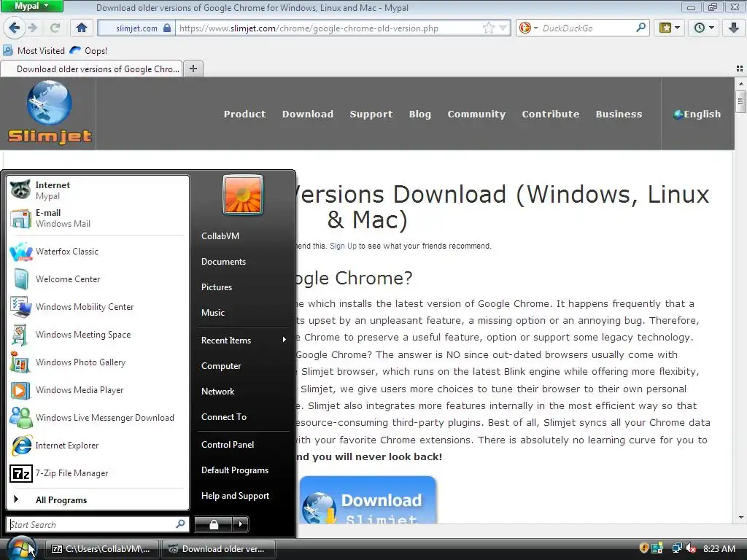Open Computer from Start menu
Screen dimensions: 747x560
[x=243, y=366]
